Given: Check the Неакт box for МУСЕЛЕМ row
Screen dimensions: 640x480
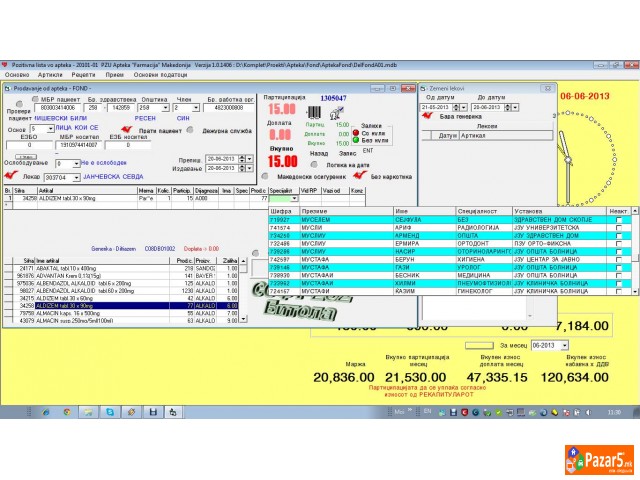Looking at the screenshot, I should click(618, 219).
